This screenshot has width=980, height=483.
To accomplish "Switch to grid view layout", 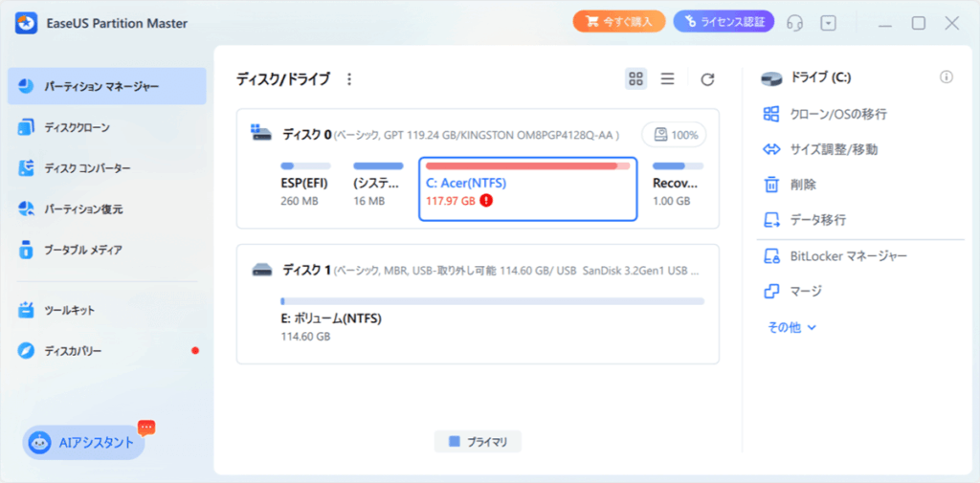I will [635, 79].
